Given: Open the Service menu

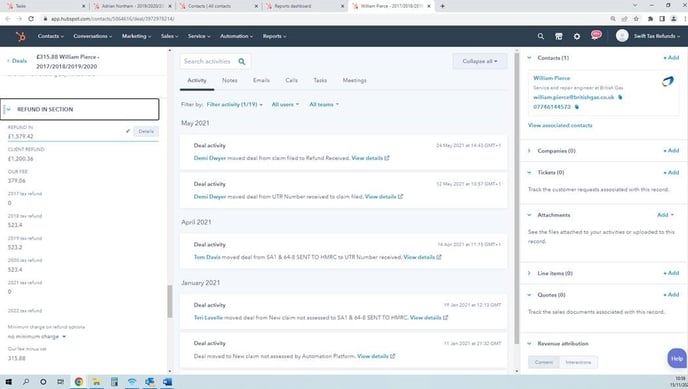Looking at the screenshot, I should coord(199,36).
